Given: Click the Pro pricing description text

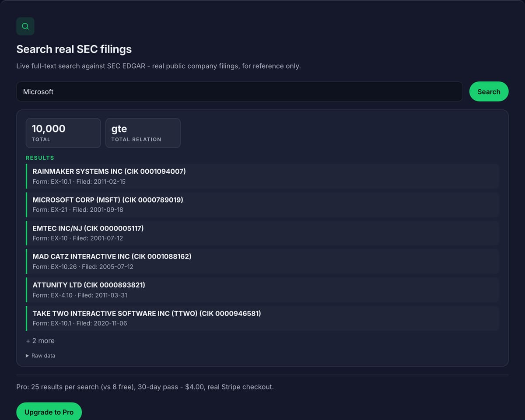Looking at the screenshot, I should tap(145, 387).
